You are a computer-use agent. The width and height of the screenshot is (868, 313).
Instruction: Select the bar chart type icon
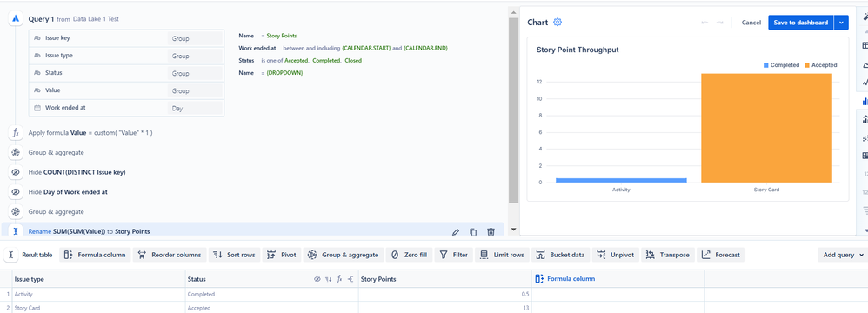(865, 101)
